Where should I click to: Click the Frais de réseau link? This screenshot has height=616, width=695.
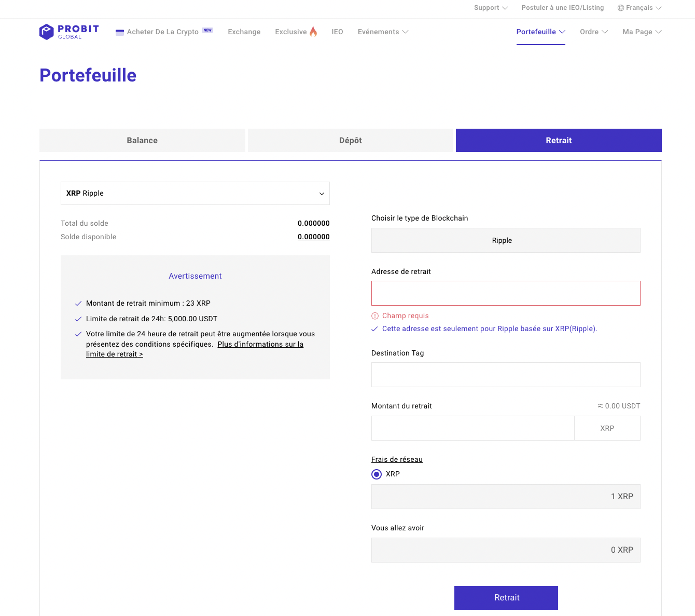coord(397,459)
